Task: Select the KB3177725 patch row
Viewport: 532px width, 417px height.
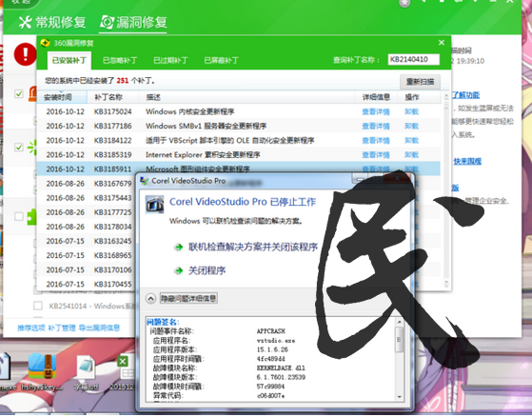Action: 87,212
